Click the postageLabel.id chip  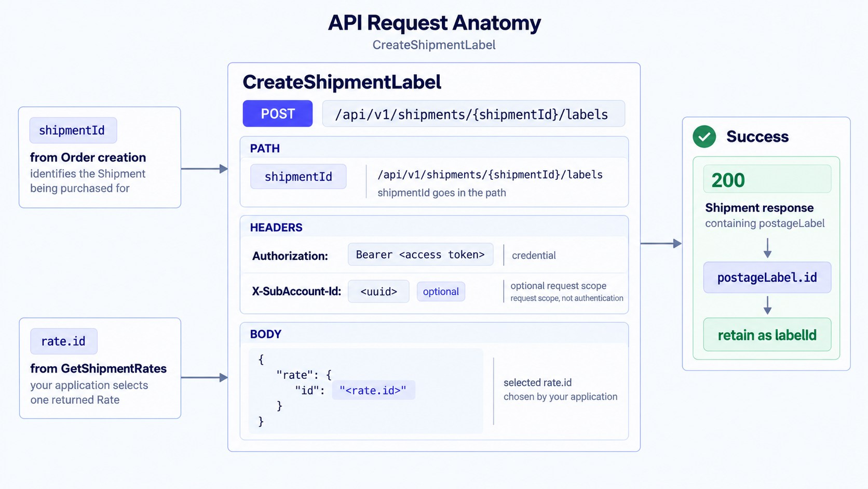click(767, 277)
